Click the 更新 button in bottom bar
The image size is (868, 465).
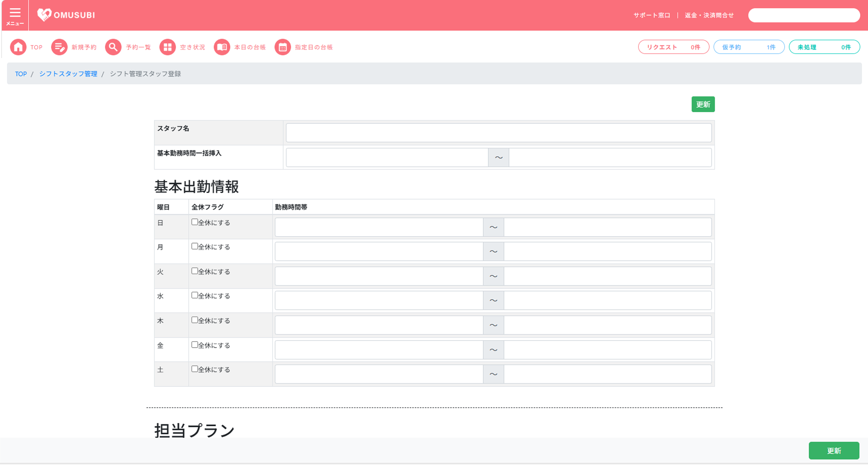coord(834,450)
